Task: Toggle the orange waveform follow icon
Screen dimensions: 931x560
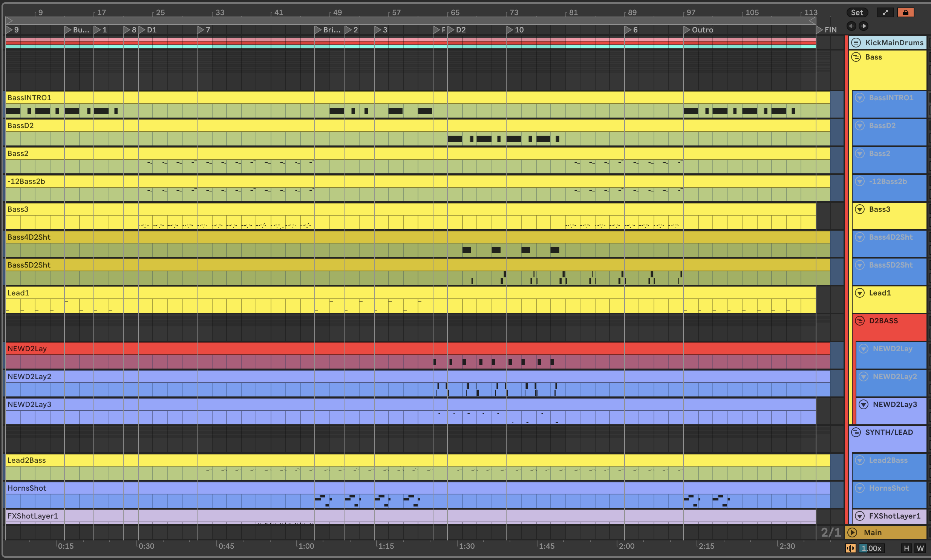Action: [851, 548]
